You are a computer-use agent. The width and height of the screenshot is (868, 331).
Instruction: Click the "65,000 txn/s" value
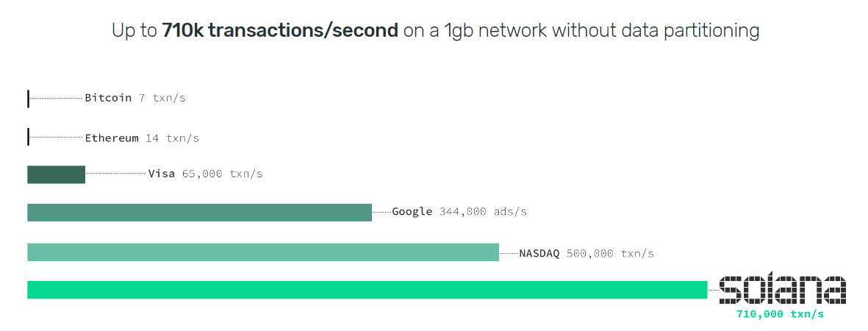pyautogui.click(x=222, y=174)
